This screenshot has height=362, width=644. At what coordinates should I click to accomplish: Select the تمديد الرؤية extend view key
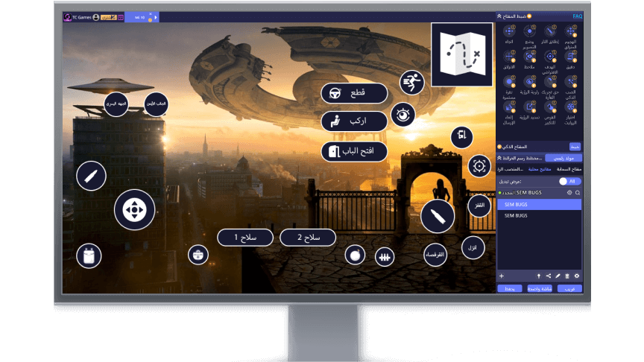tap(529, 107)
